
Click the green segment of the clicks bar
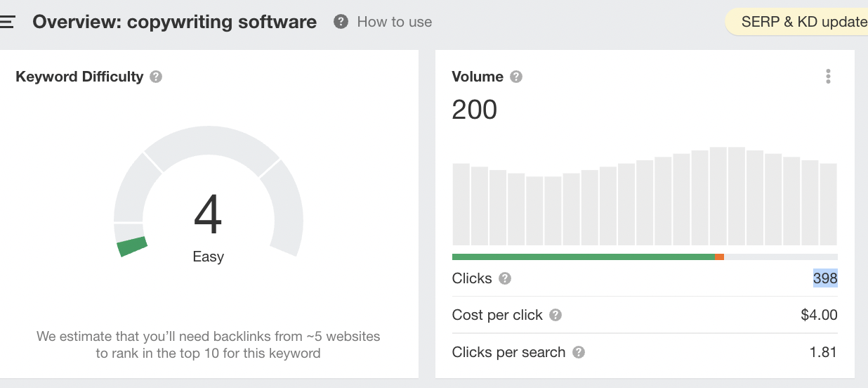583,257
